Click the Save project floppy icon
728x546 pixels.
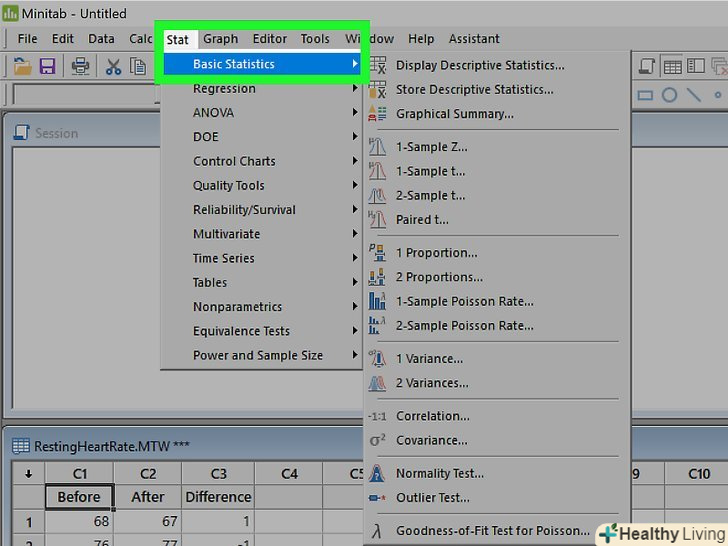click(x=47, y=66)
